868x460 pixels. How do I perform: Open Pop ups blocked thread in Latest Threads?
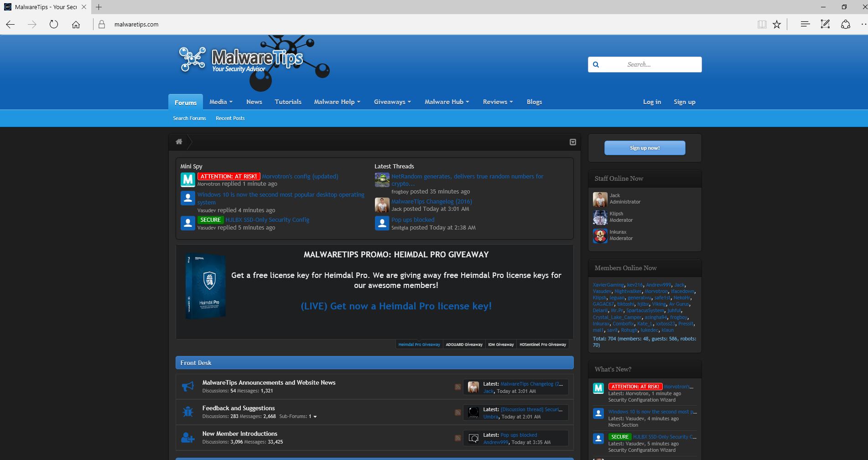(413, 220)
